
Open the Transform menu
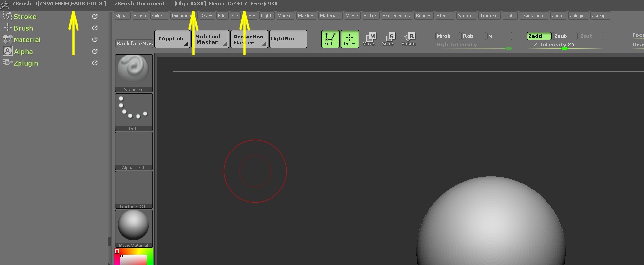pyautogui.click(x=532, y=16)
